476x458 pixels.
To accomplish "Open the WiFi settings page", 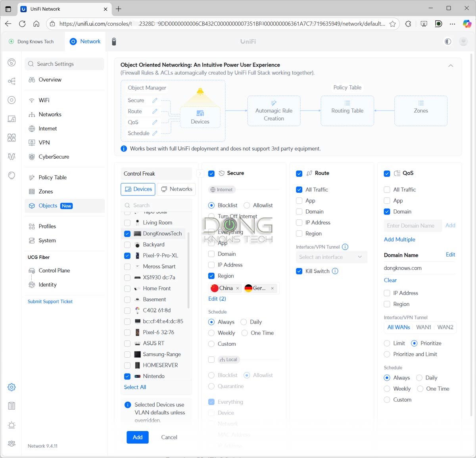I will [x=44, y=100].
